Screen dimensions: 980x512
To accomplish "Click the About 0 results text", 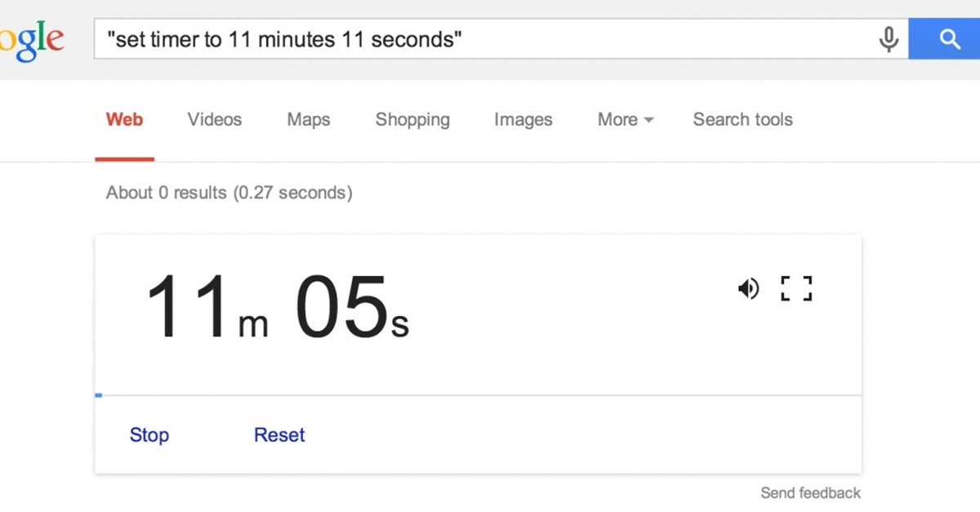I will (x=229, y=194).
